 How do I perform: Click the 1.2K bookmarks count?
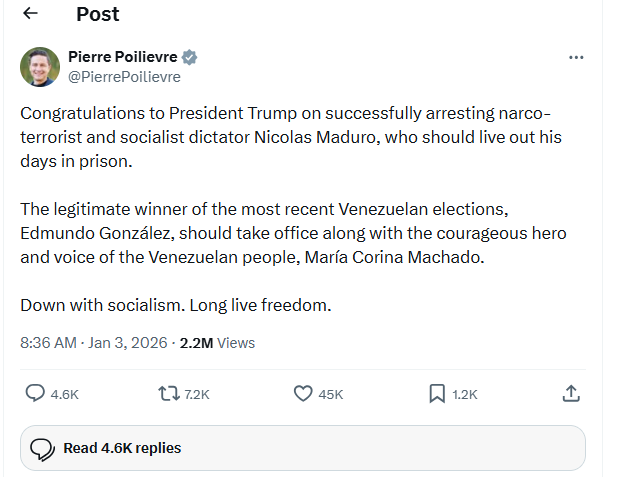click(465, 394)
